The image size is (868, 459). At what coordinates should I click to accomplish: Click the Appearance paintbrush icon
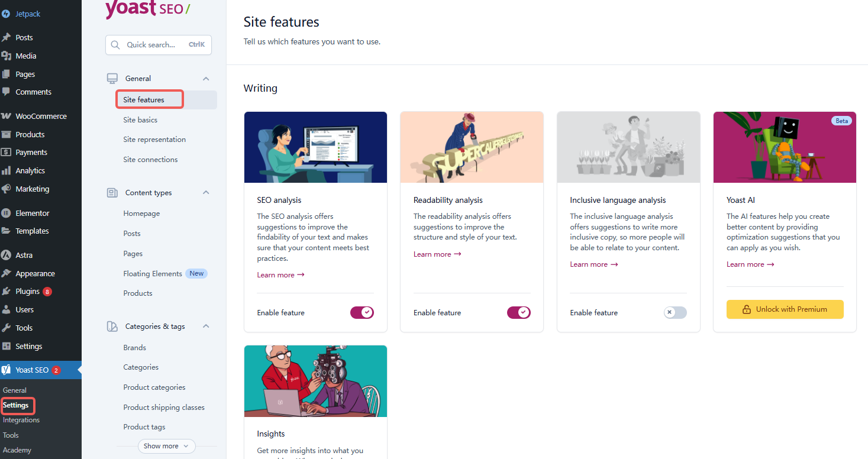coord(6,274)
